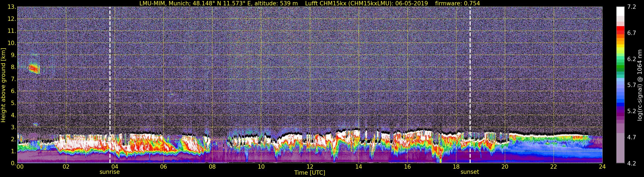This screenshot has height=177, width=644.
Task: Click the colorbar value '5.7'
Action: (632, 85)
